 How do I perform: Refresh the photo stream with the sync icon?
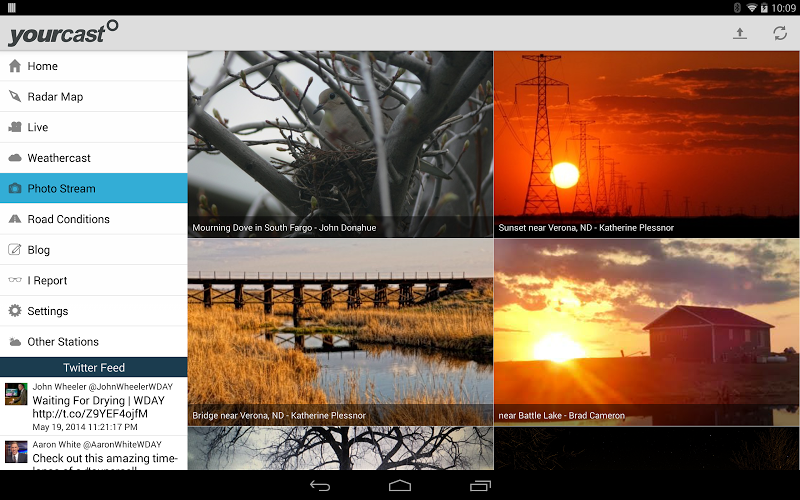coord(780,34)
